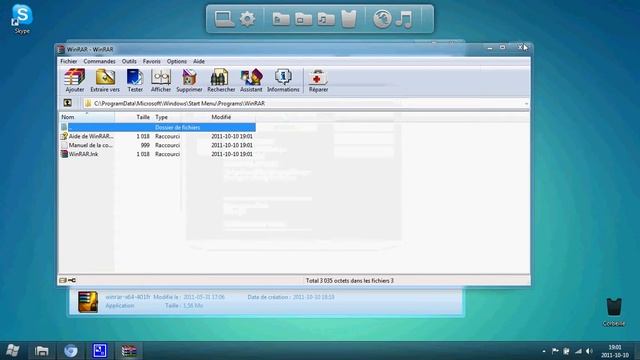Open the Action Center flag icon
This screenshot has width=640, height=360.
pyautogui.click(x=555, y=351)
